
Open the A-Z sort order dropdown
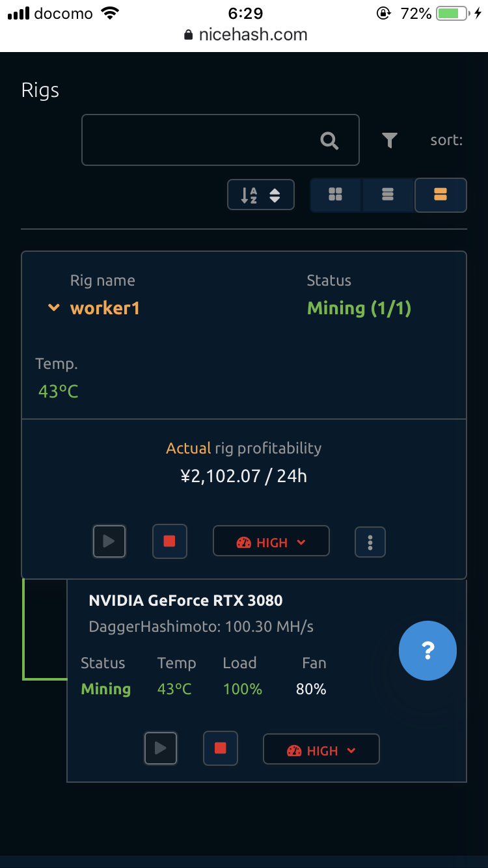pos(261,195)
